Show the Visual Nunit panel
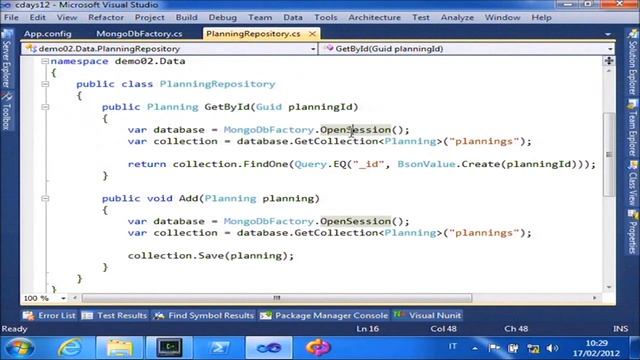The height and width of the screenshot is (360, 640). pos(427,316)
